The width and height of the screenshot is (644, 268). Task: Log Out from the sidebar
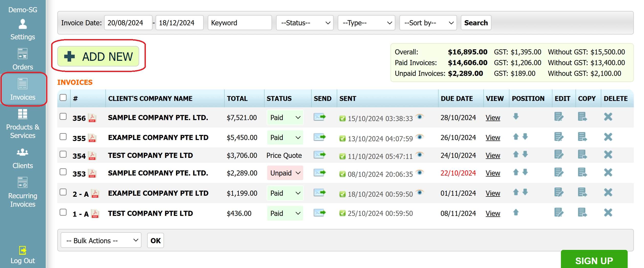click(x=23, y=255)
